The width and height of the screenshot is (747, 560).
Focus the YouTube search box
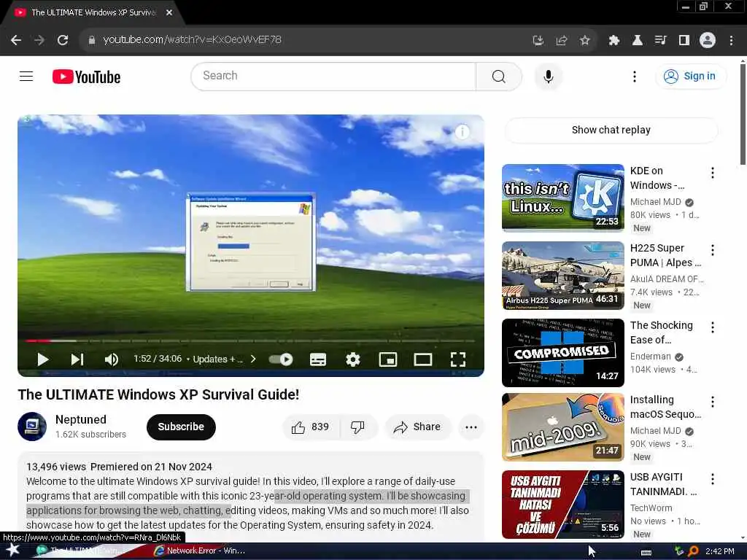[x=333, y=76]
